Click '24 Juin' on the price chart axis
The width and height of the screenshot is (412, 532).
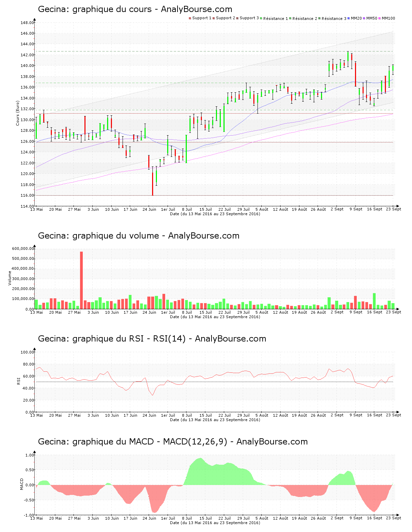point(149,209)
